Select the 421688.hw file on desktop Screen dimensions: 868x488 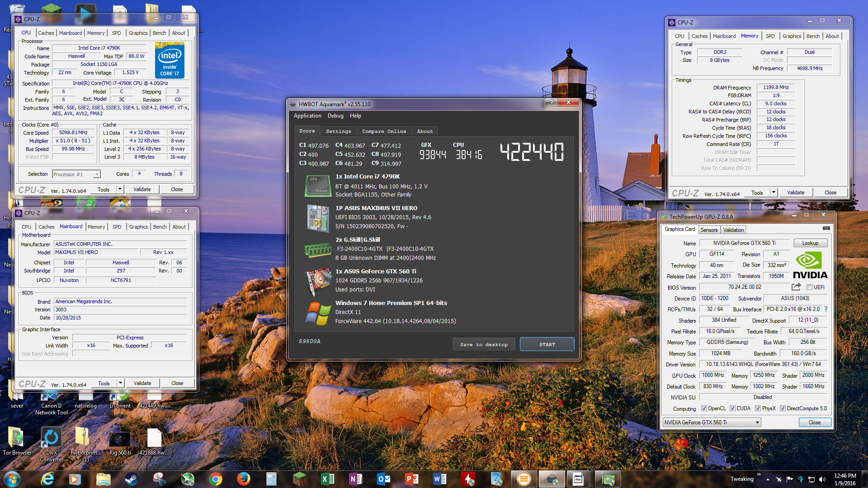pos(154,442)
